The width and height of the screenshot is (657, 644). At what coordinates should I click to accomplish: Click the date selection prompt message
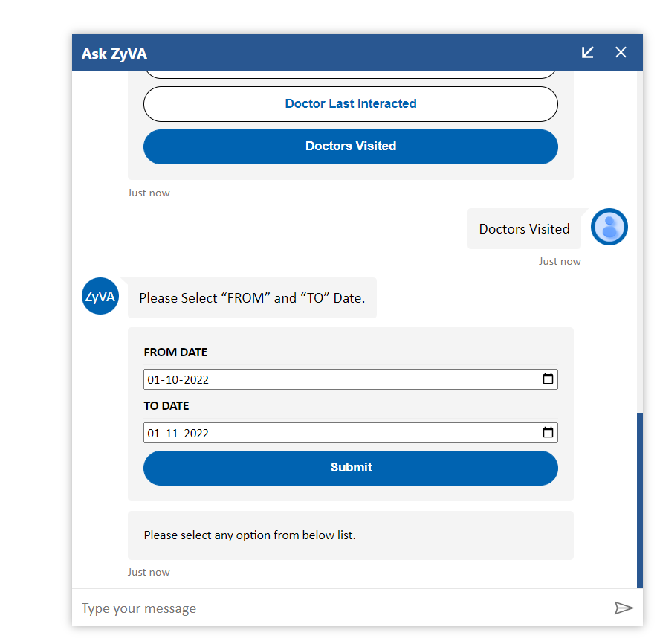[252, 297]
